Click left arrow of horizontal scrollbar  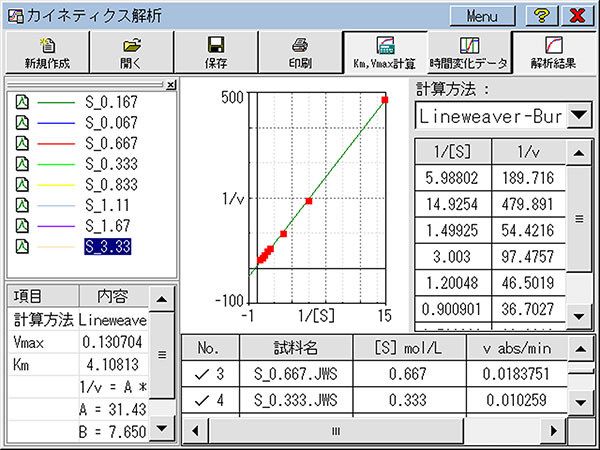tap(195, 431)
